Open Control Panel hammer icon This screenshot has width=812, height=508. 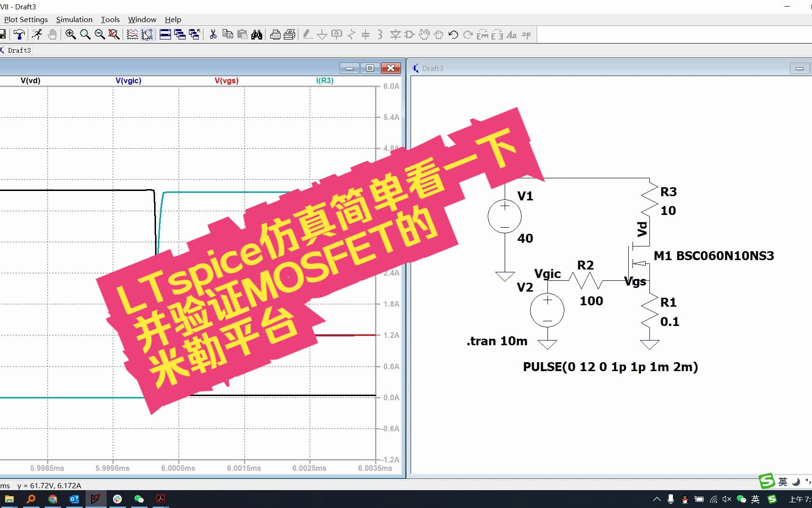click(19, 34)
